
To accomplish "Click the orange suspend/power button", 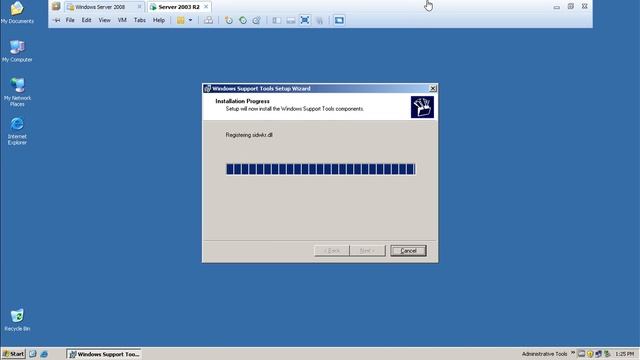I will (x=180, y=20).
